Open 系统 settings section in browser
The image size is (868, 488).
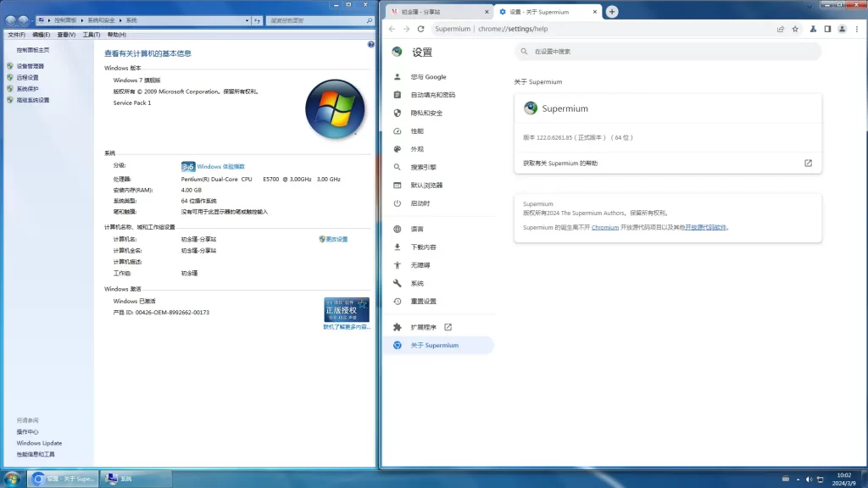click(417, 283)
